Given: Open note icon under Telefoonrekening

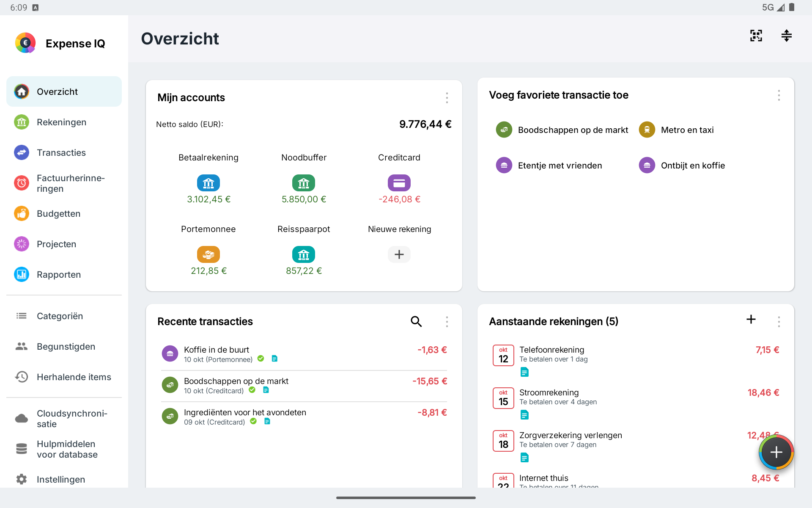Looking at the screenshot, I should pos(524,372).
